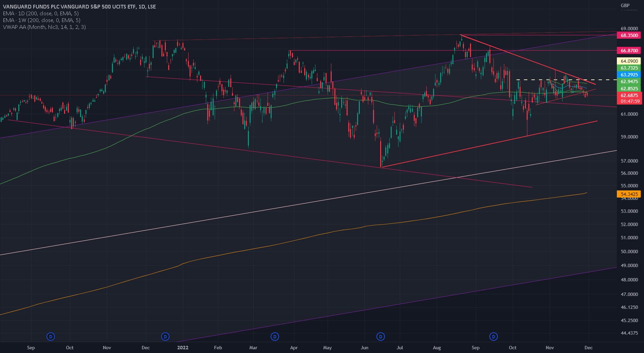Screen dimensions: 644x353
Task: Click the dividend "D" icon near June
Action: click(380, 337)
